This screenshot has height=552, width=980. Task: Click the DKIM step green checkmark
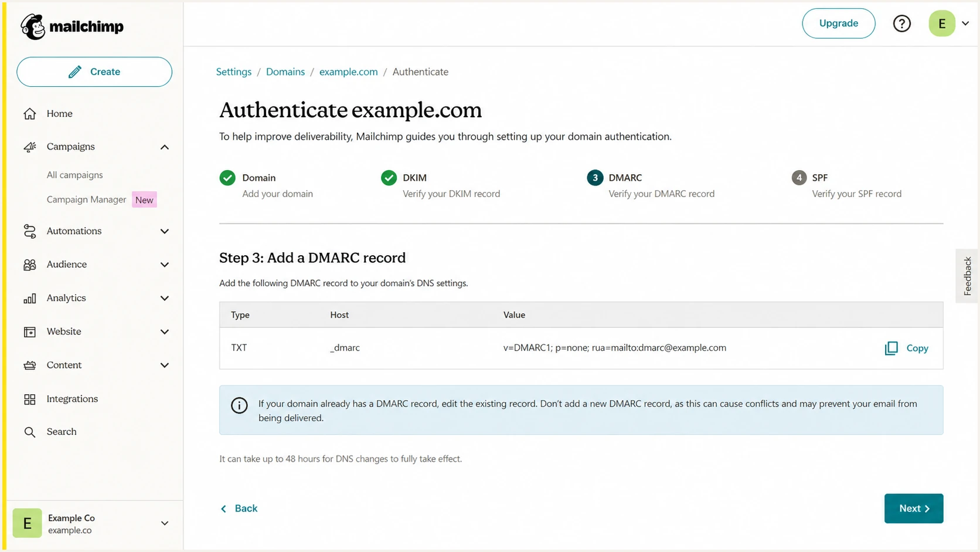(389, 178)
